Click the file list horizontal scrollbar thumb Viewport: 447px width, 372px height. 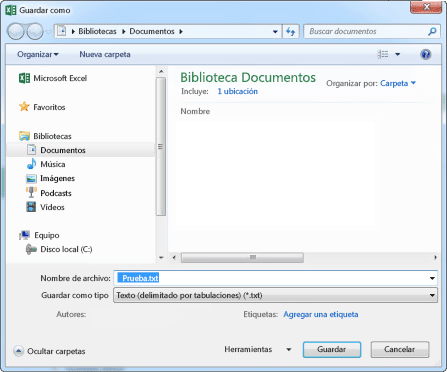242,257
